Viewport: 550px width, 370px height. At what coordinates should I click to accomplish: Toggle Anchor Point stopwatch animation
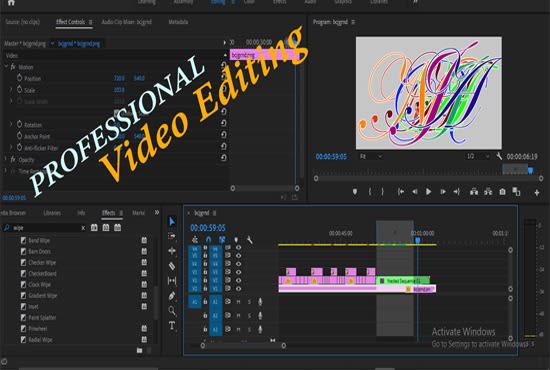click(19, 136)
